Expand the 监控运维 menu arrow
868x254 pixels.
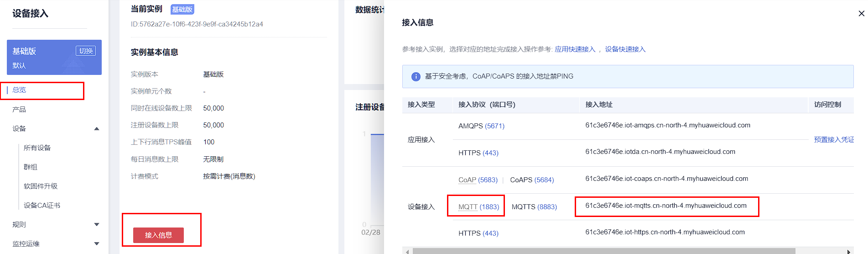[97, 244]
